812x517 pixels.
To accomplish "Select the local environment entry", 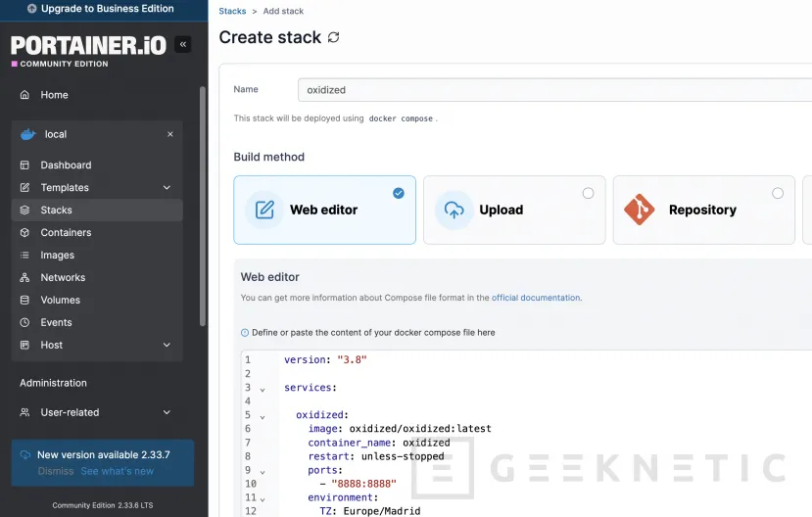I will click(x=97, y=134).
